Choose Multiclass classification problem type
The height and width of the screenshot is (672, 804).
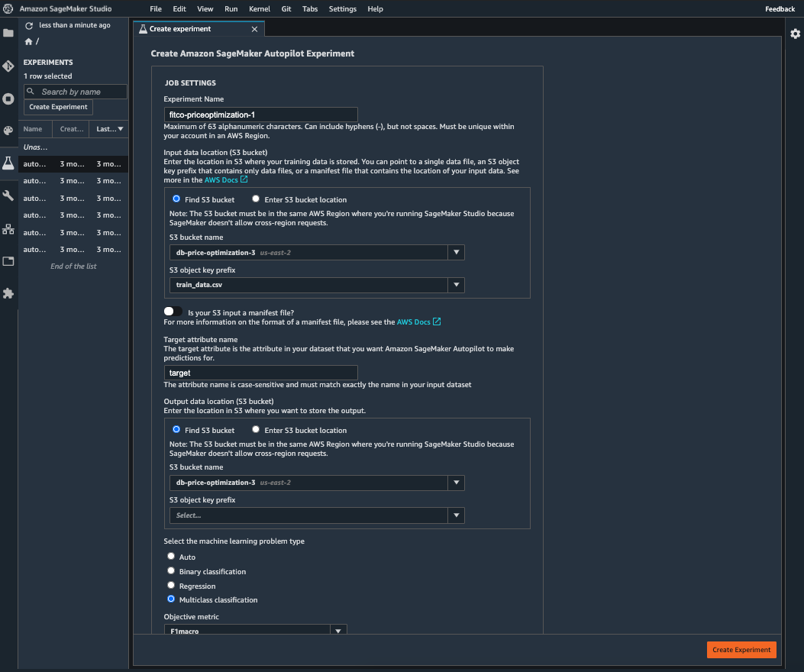tap(171, 599)
